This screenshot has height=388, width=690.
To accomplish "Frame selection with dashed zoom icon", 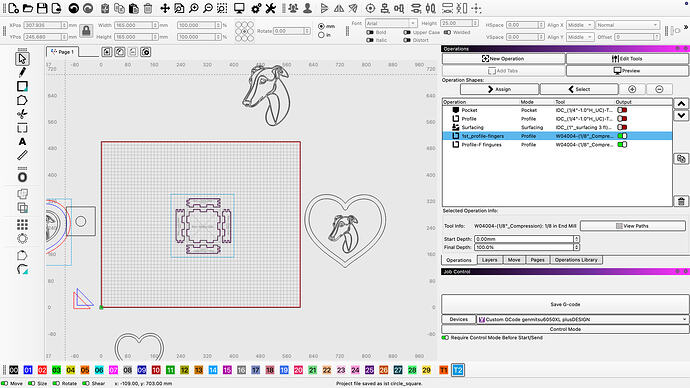I will (x=222, y=8).
